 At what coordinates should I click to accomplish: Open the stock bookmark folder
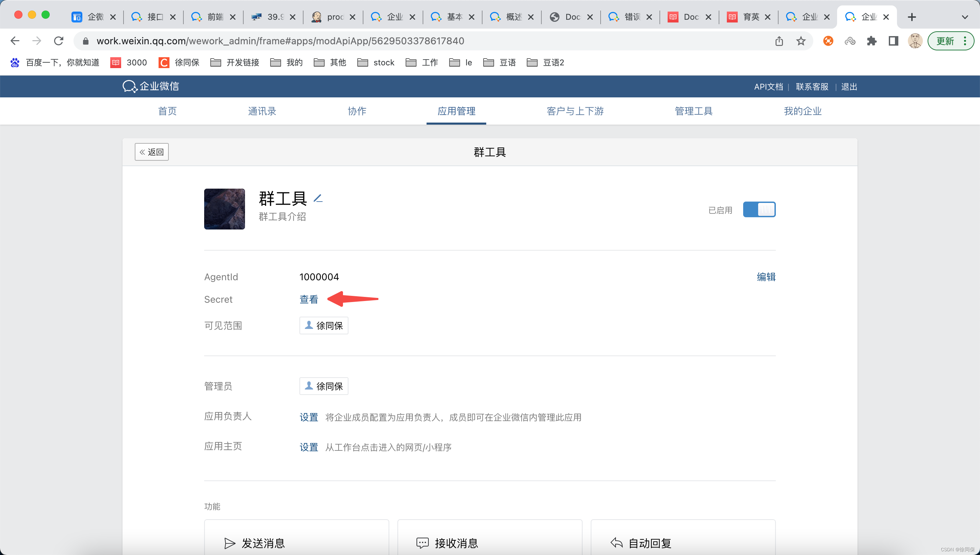pyautogui.click(x=376, y=63)
